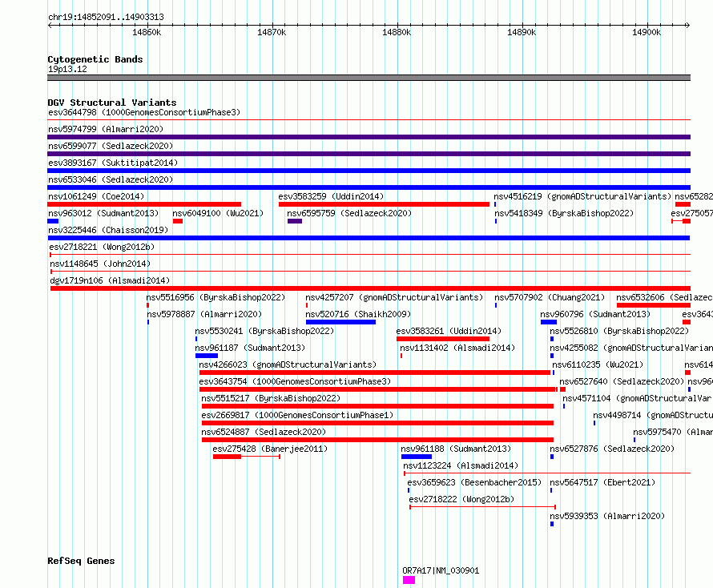The height and width of the screenshot is (588, 713).
Task: Click nsv5418349 (ByrskaBishop2022) label
Action: coord(564,213)
